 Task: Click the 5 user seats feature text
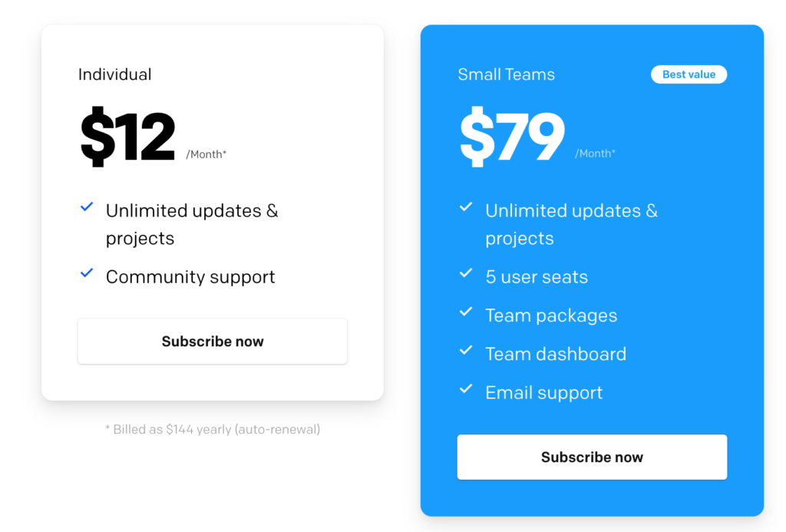tap(537, 277)
